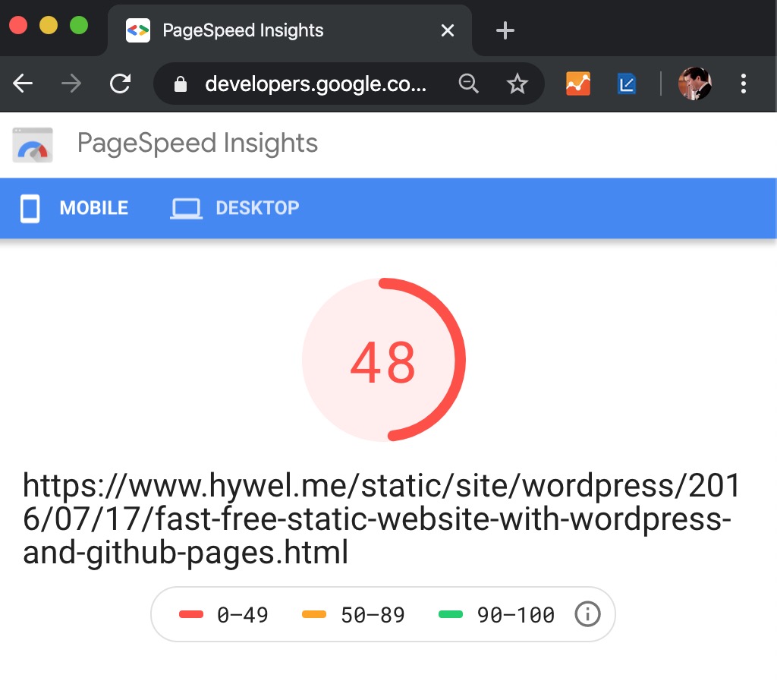Image resolution: width=777 pixels, height=700 pixels.
Task: Click the laptop icon beside DESKTOP
Action: (186, 209)
